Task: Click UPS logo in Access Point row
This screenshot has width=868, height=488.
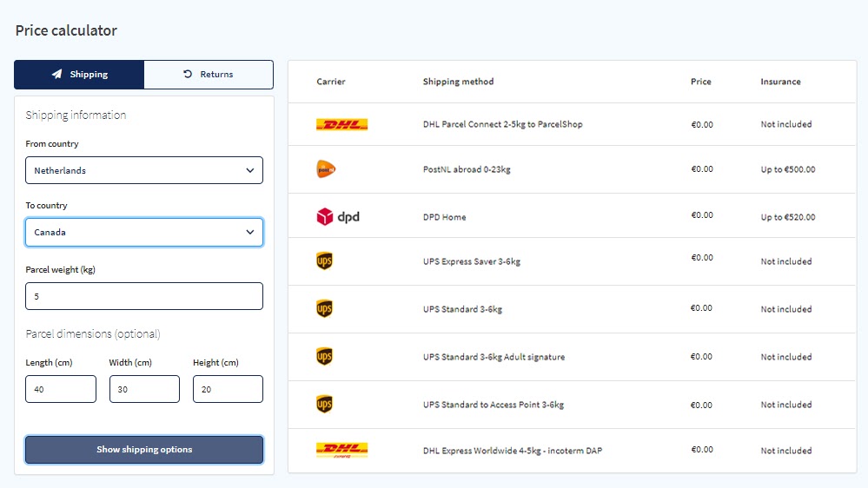Action: pos(324,404)
